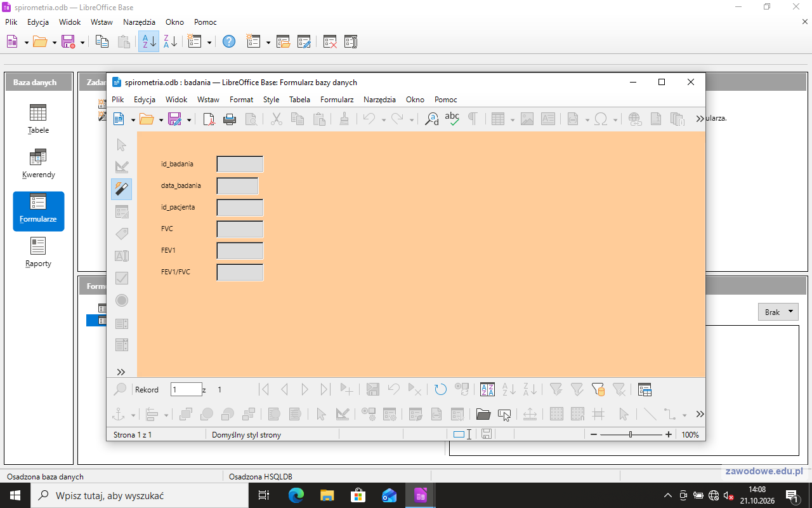Open the Tabela menu
812x508 pixels.
[299, 100]
